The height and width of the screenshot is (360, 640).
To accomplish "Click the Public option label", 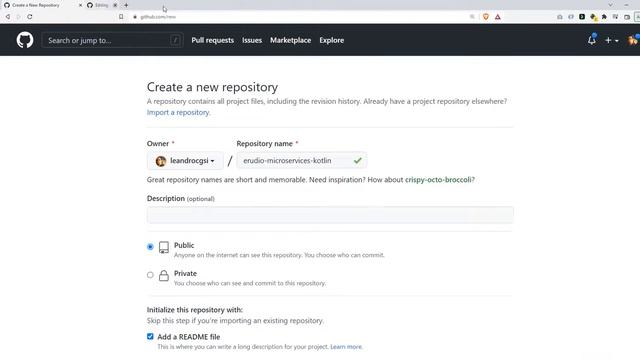I will point(184,245).
